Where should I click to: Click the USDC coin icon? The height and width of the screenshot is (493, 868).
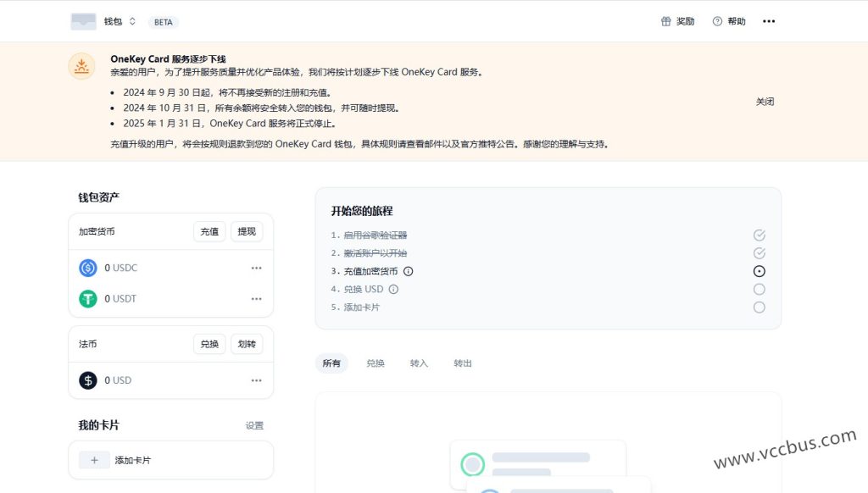88,268
